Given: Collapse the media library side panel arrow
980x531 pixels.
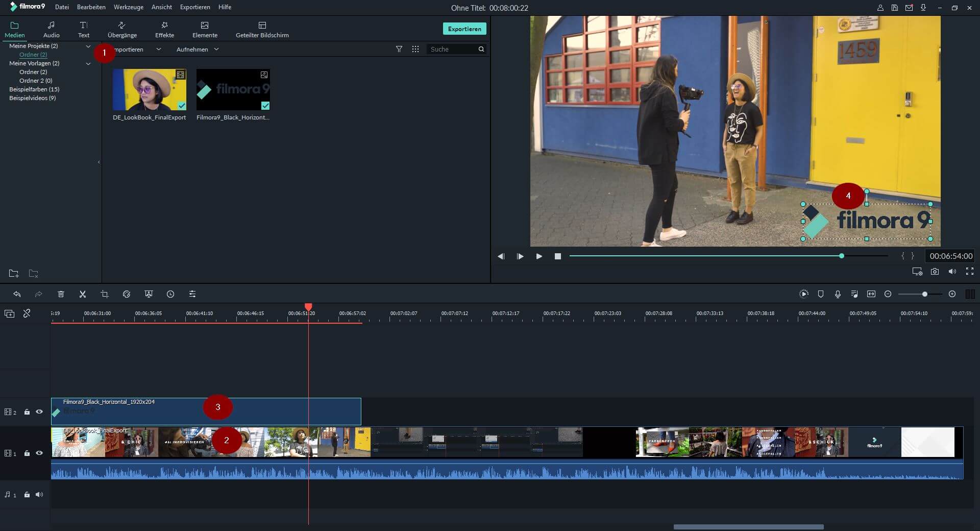Looking at the screenshot, I should [x=99, y=162].
